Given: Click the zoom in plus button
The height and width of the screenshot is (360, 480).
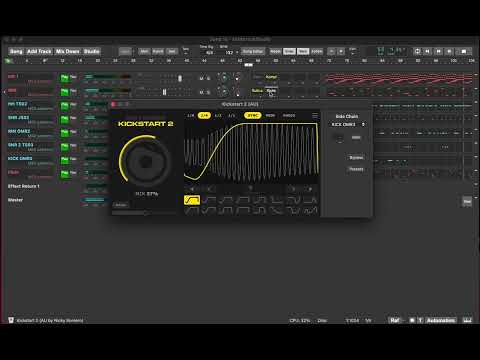Looking at the screenshot, I should point(341,51).
